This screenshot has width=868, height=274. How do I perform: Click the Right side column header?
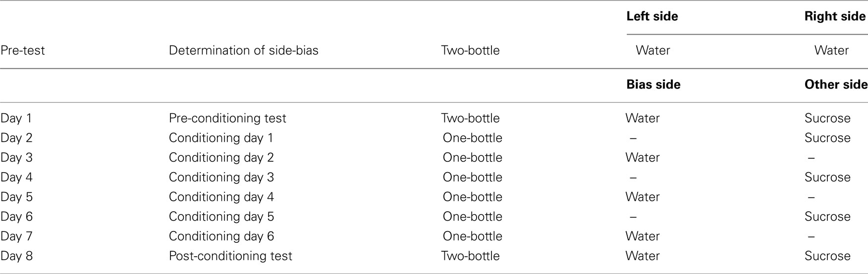click(x=835, y=16)
